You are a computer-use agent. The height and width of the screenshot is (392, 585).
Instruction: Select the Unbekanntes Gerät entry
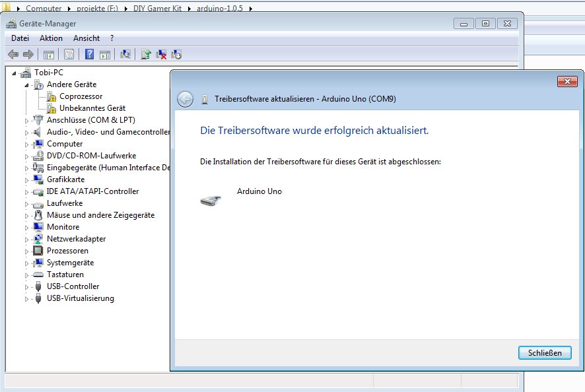pyautogui.click(x=92, y=108)
